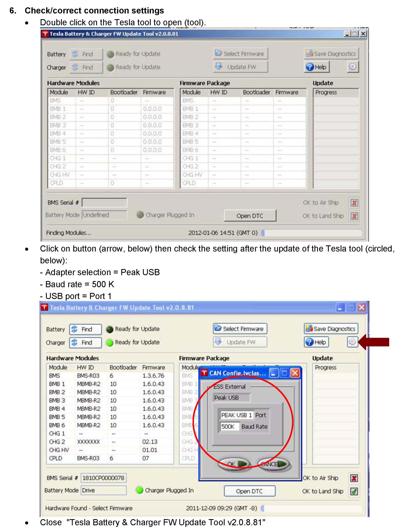Toggle the green checkmark OK to Land Ship
This screenshot has height=532, width=399.
point(354,491)
